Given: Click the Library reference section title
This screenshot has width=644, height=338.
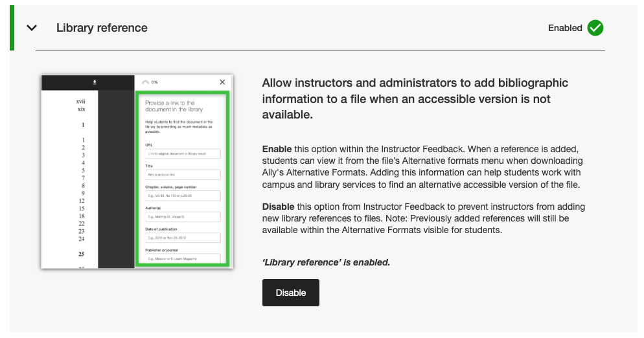Looking at the screenshot, I should (x=102, y=28).
